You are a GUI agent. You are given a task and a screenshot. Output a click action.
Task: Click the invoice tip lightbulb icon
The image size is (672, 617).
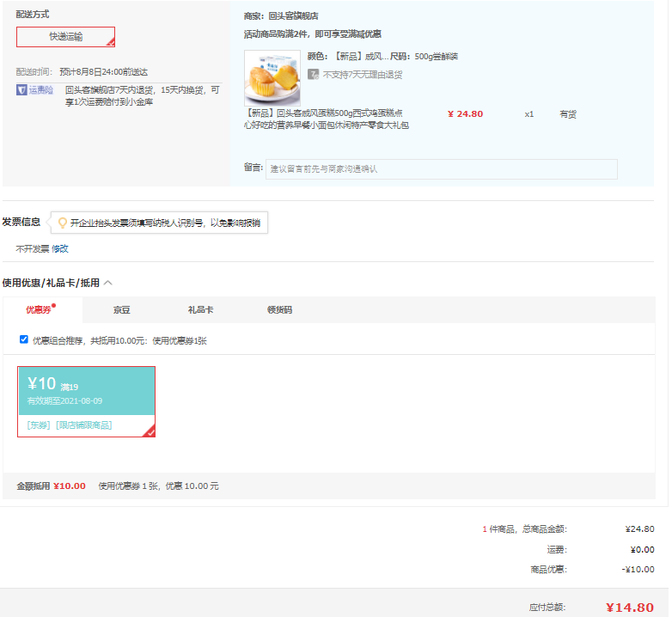pos(62,223)
